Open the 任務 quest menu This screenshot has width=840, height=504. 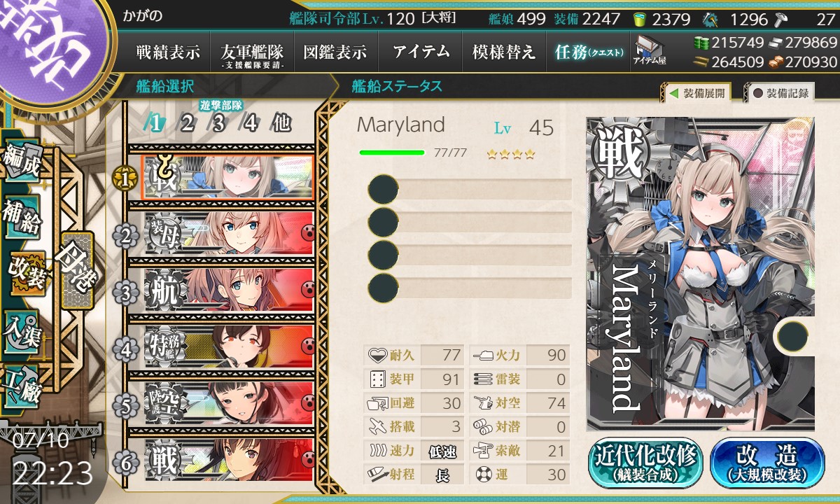pos(588,52)
